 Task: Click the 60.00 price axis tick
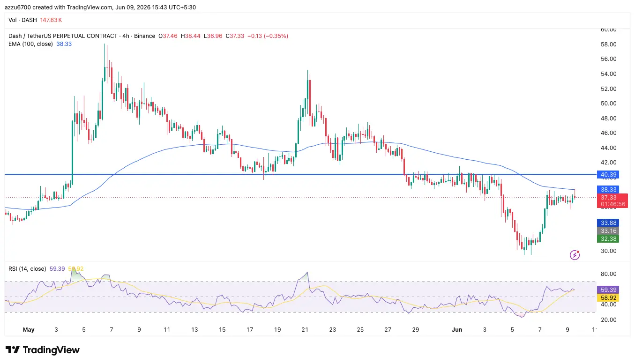point(609,30)
